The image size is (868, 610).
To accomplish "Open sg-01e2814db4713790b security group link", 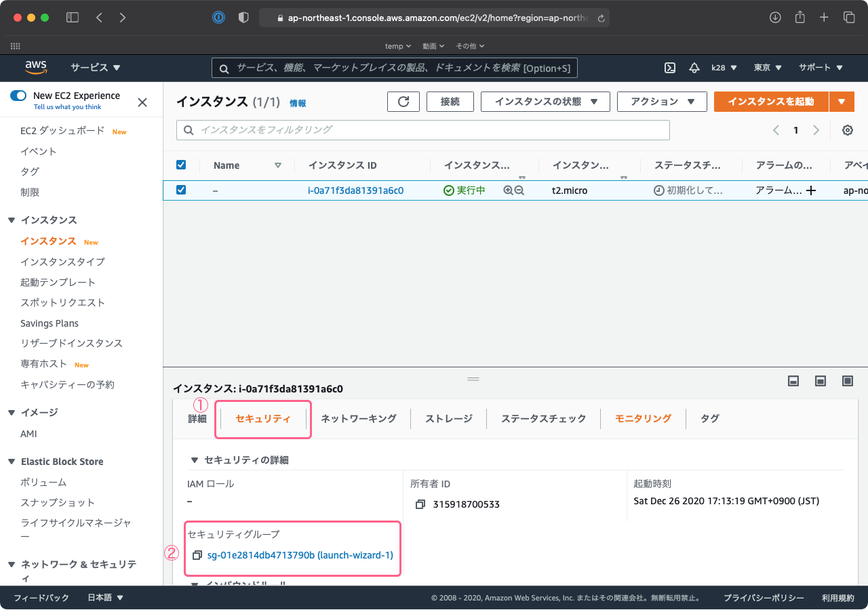I will pos(300,555).
